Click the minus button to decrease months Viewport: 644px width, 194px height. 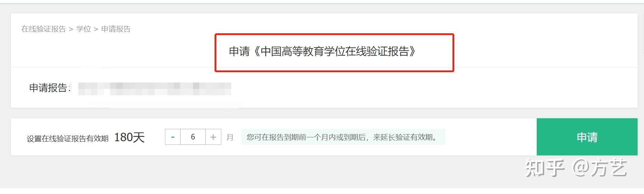tap(173, 137)
